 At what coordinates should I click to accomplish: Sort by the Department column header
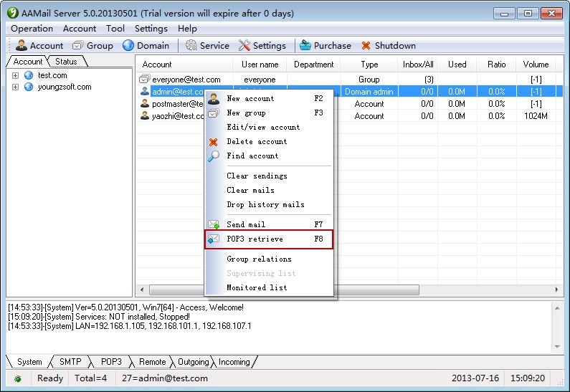point(314,64)
